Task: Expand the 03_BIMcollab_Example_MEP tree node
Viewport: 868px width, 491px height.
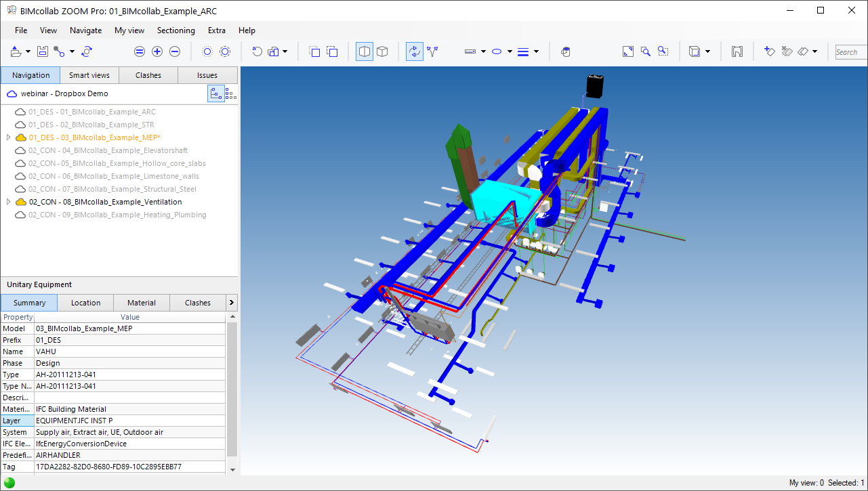Action: coord(9,137)
